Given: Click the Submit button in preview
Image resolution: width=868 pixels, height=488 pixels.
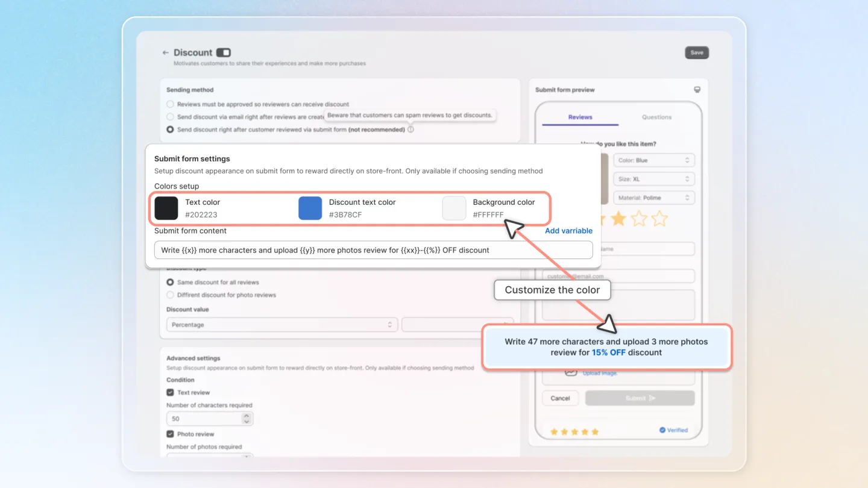Looking at the screenshot, I should click(640, 398).
